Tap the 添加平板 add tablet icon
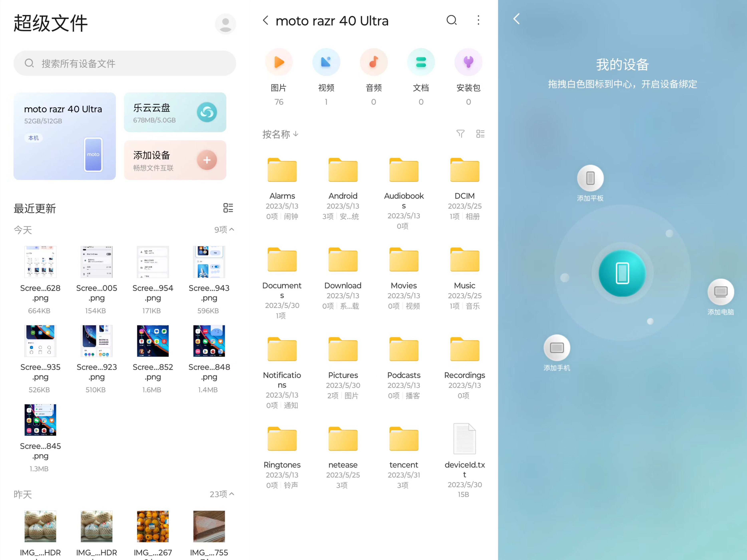747x560 pixels. 590,178
